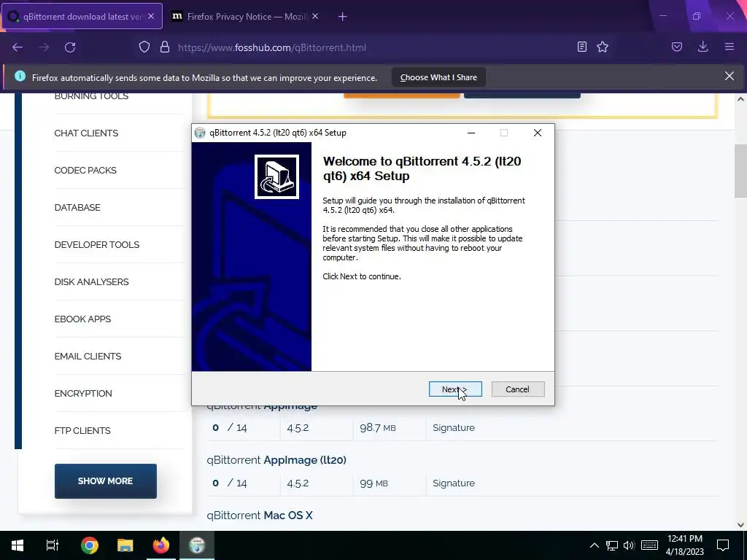Image resolution: width=747 pixels, height=560 pixels.
Task: Open DEVELOPER TOOLS category
Action: pos(97,245)
